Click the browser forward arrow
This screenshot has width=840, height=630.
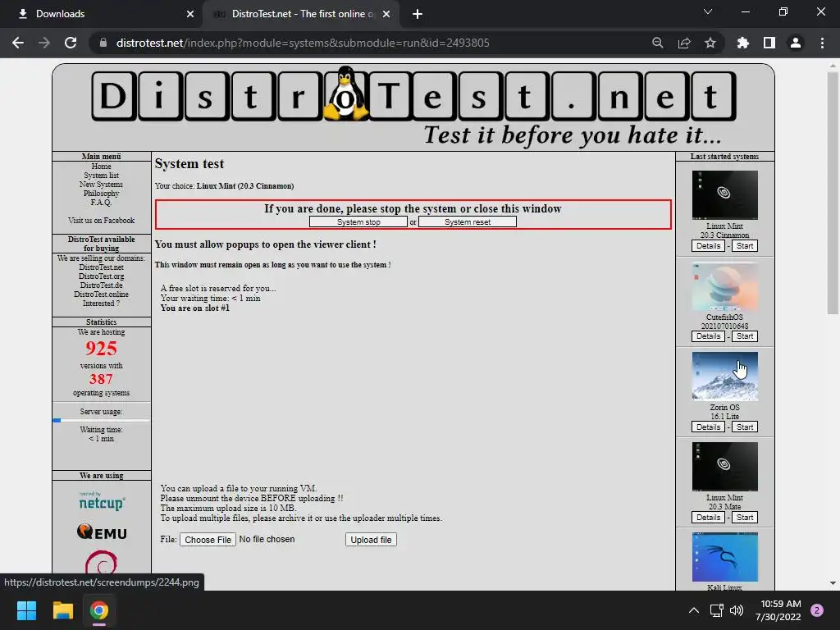pyautogui.click(x=44, y=43)
